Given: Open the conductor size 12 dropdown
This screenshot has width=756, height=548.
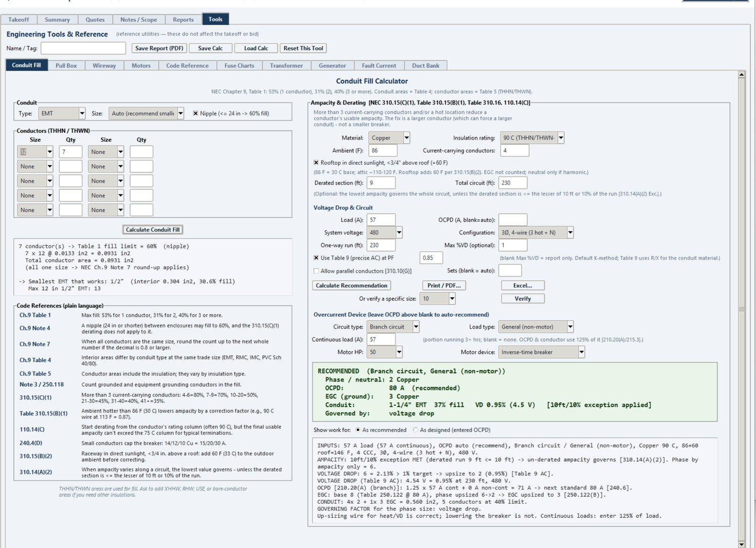Looking at the screenshot, I should [35, 152].
